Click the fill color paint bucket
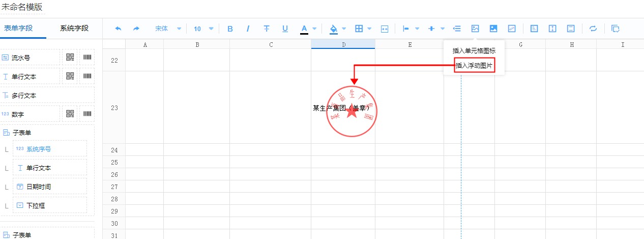The image size is (644, 239). 334,29
